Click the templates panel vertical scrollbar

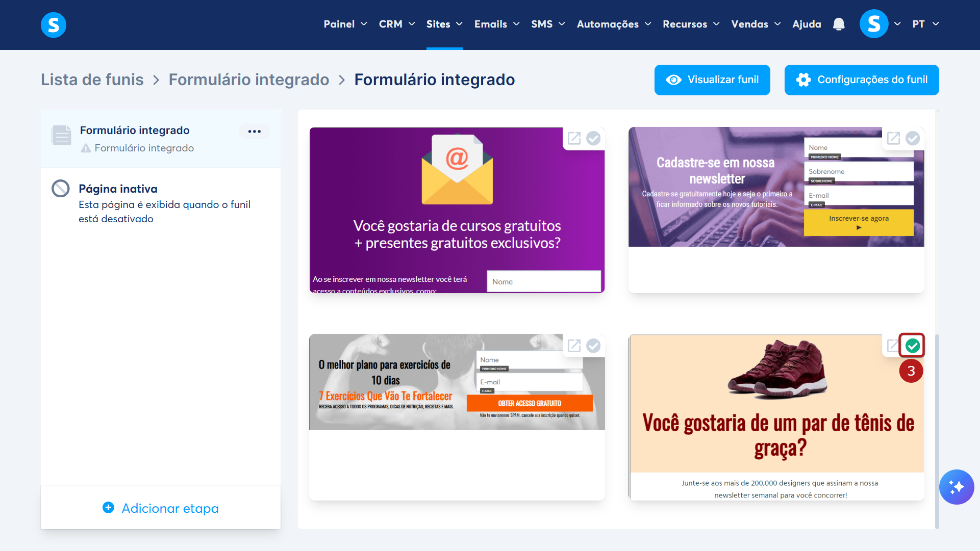937,431
